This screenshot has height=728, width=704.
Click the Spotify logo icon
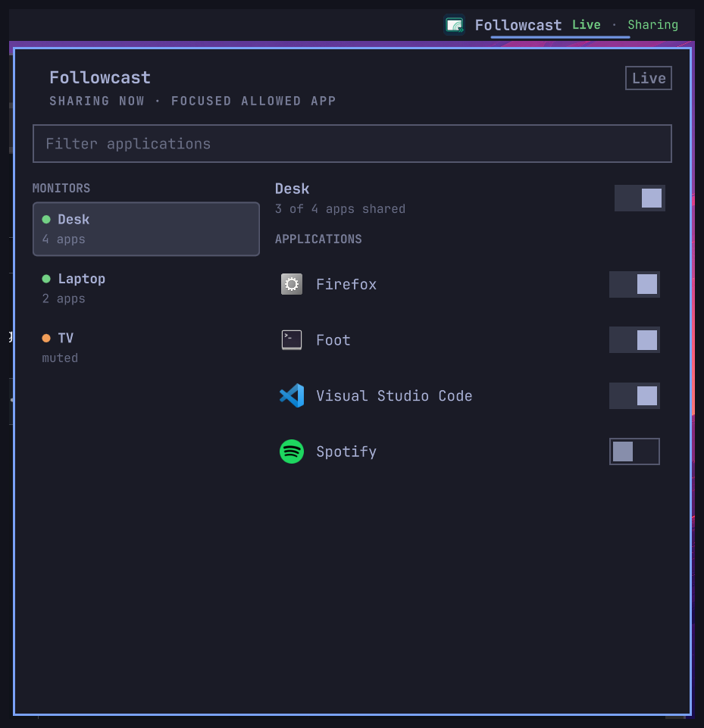pyautogui.click(x=292, y=451)
